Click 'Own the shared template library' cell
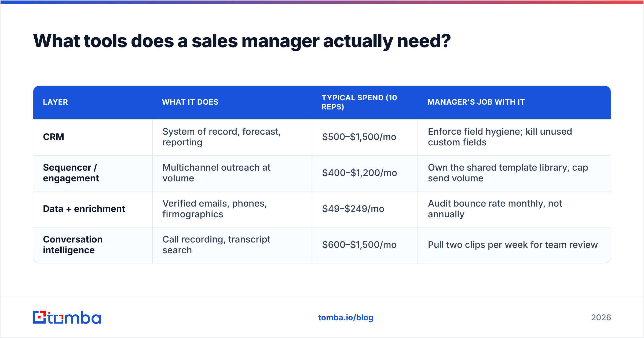 (508, 173)
